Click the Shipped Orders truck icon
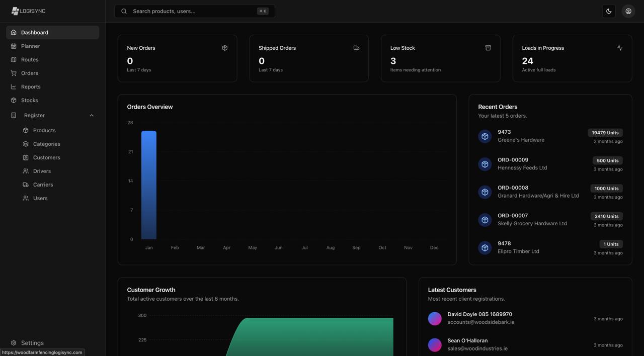Viewport: 644px width, 356px height. click(356, 48)
